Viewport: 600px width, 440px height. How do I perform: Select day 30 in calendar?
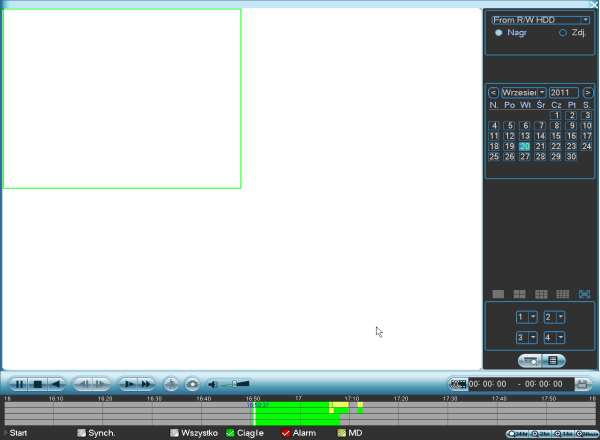(x=571, y=156)
